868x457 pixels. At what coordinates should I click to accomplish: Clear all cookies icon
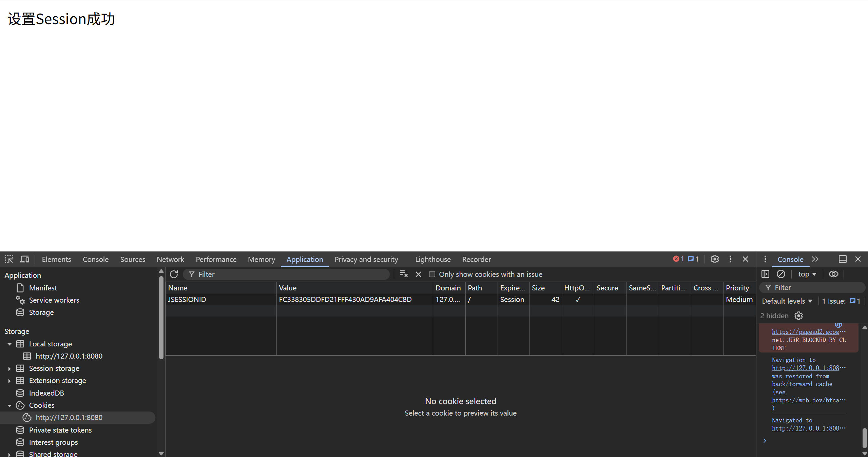click(x=404, y=274)
